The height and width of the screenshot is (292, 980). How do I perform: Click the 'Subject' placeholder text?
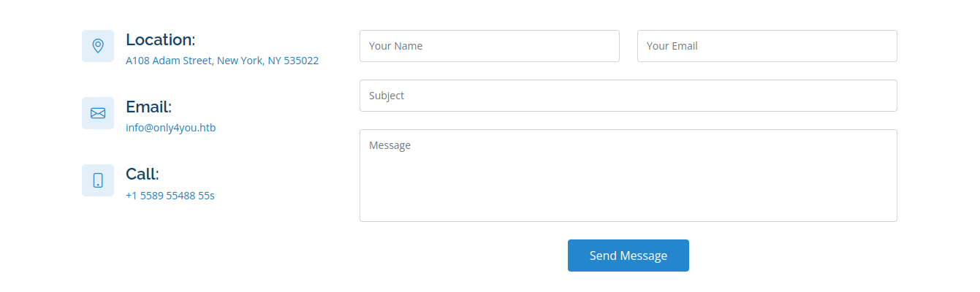click(386, 96)
